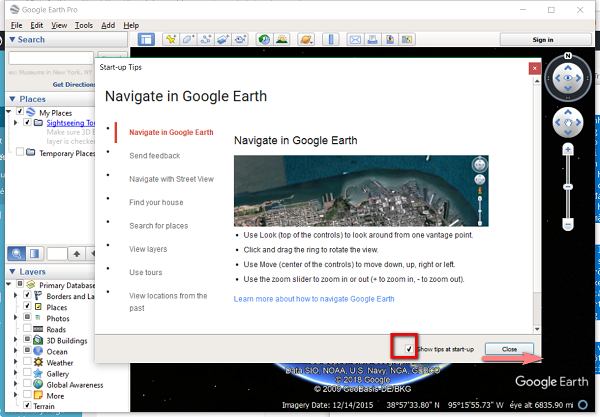Add a path using the toolbar icon
This screenshot has width=600, height=417.
pyautogui.click(x=206, y=39)
